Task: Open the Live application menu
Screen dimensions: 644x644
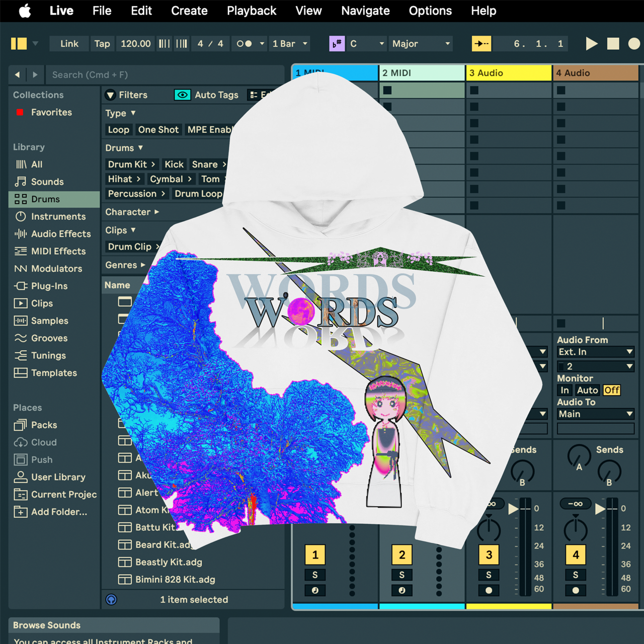Action: point(61,11)
